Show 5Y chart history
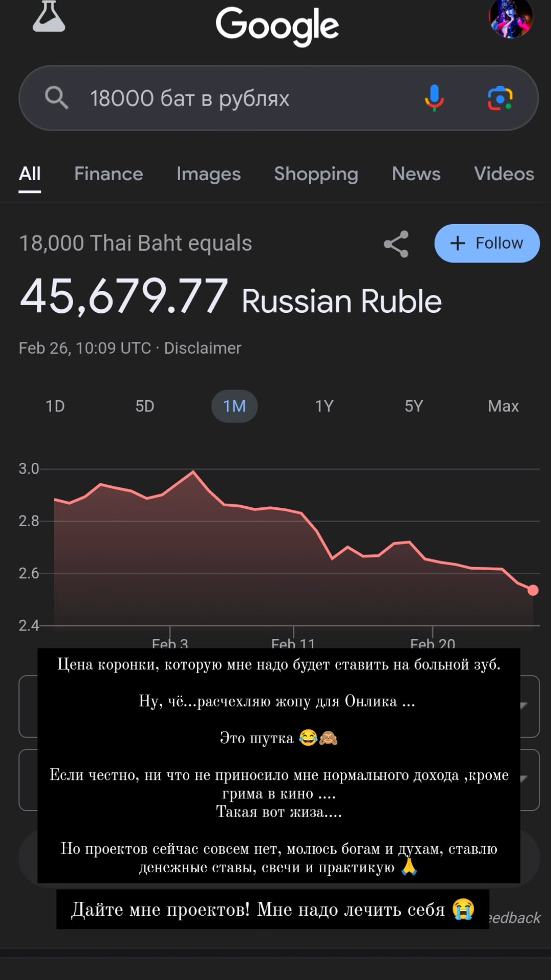 [x=414, y=406]
